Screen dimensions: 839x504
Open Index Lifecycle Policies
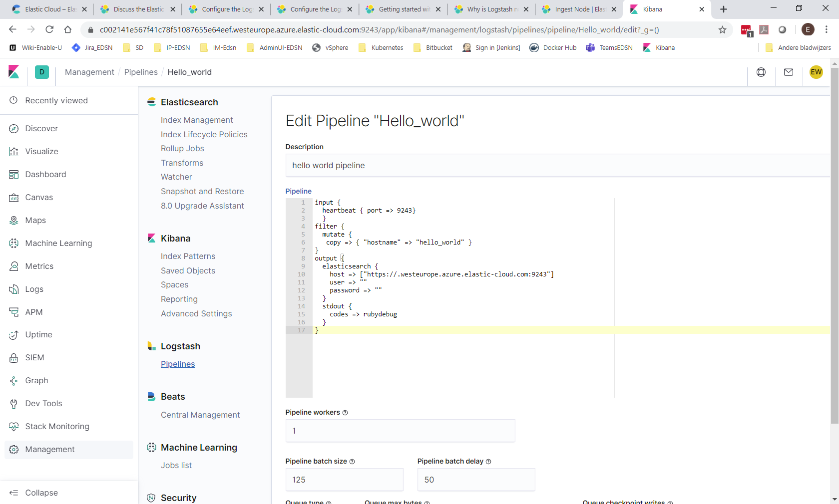[x=204, y=135]
